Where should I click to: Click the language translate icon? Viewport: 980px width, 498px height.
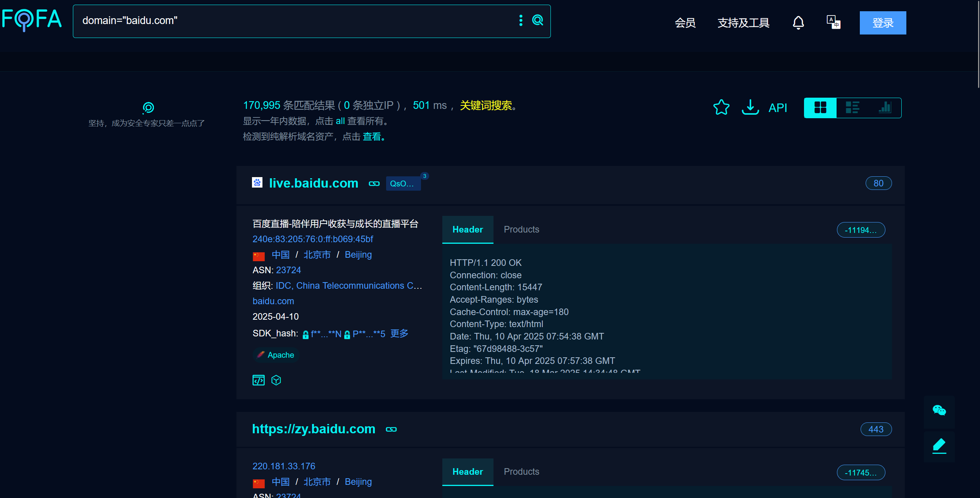833,22
